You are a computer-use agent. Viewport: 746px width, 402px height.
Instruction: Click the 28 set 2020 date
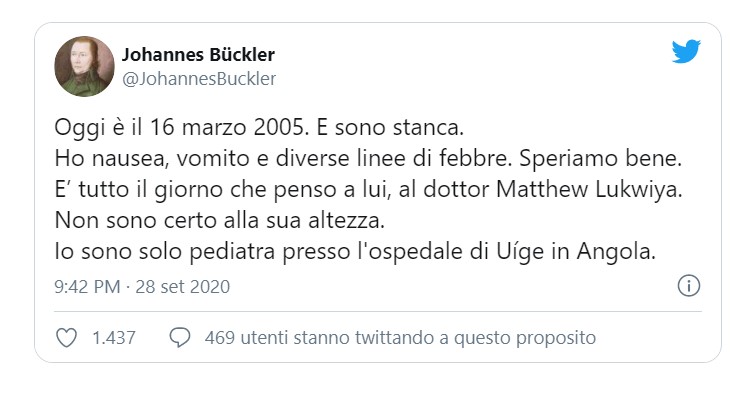pyautogui.click(x=183, y=287)
